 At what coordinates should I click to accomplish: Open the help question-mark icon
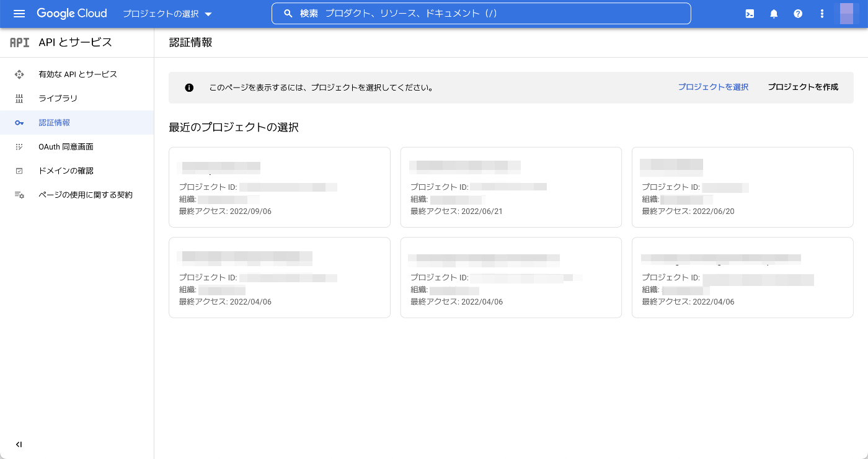[798, 14]
